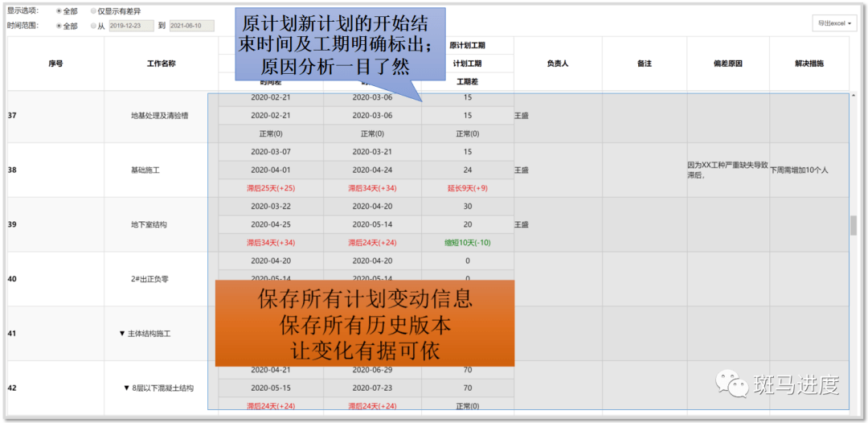Click the 负责人 column header

pos(558,64)
